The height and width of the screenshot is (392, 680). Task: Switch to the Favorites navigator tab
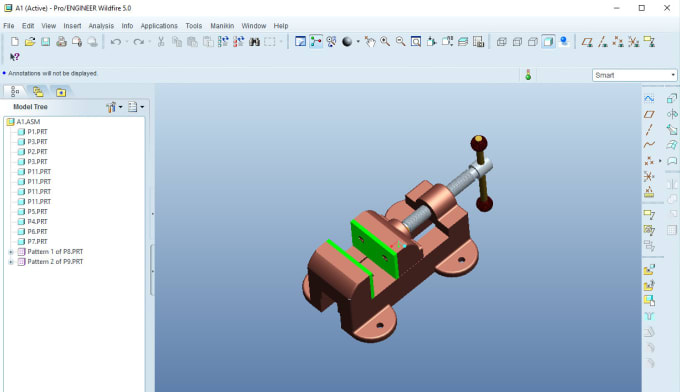point(61,92)
